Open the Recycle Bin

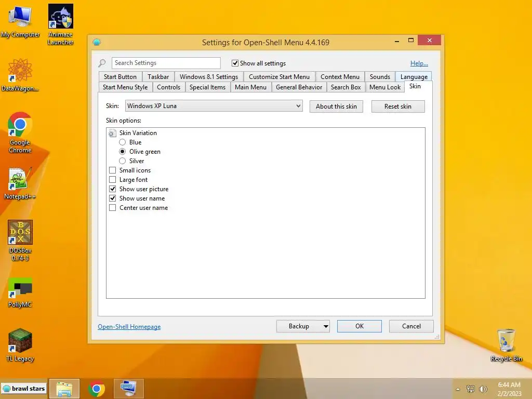tap(506, 345)
